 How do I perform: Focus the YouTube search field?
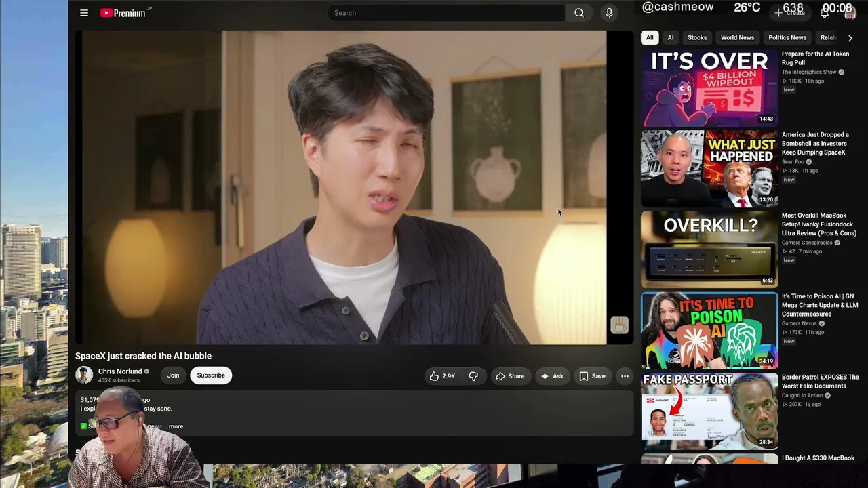pyautogui.click(x=446, y=13)
